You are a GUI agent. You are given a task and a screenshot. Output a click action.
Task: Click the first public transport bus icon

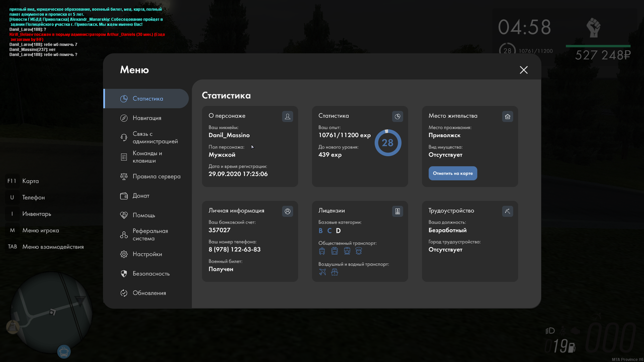323,251
